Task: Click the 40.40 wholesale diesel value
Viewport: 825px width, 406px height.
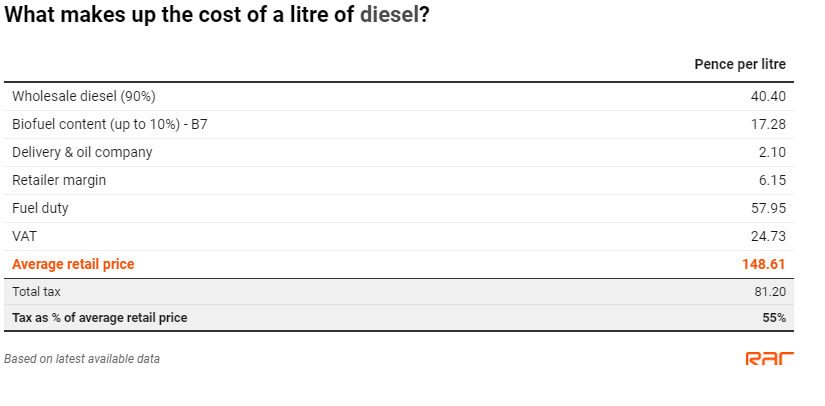Action: tap(768, 96)
